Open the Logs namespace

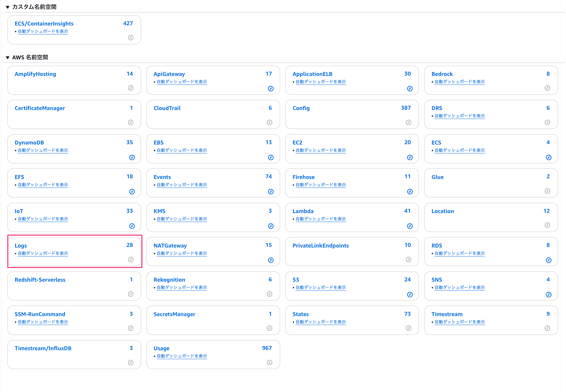coord(21,246)
